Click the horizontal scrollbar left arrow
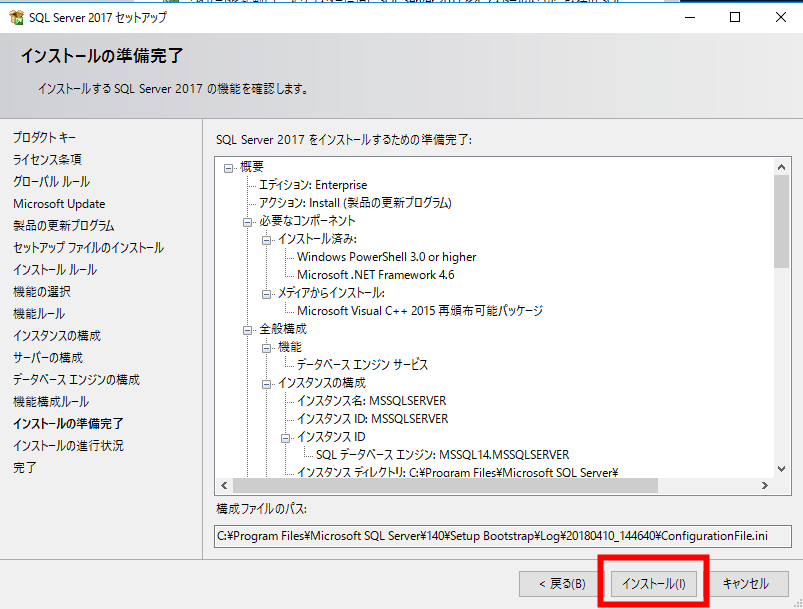Screen dimensions: 803x609 pyautogui.click(x=226, y=486)
